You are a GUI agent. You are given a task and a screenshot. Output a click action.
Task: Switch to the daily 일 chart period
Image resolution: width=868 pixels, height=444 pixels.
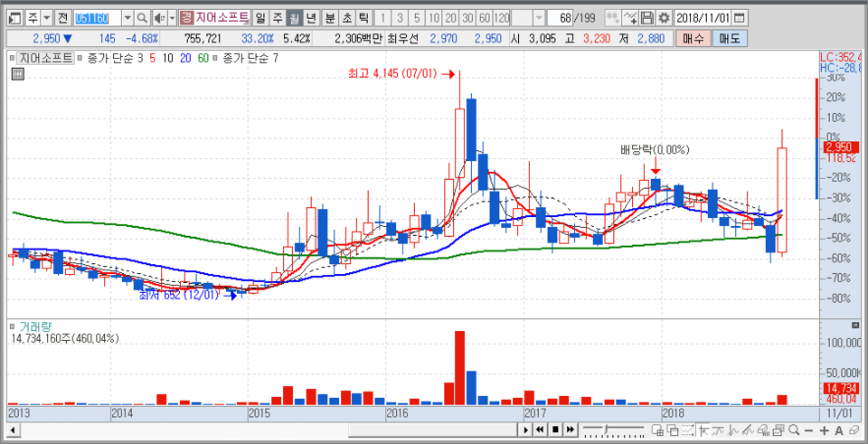(x=260, y=18)
